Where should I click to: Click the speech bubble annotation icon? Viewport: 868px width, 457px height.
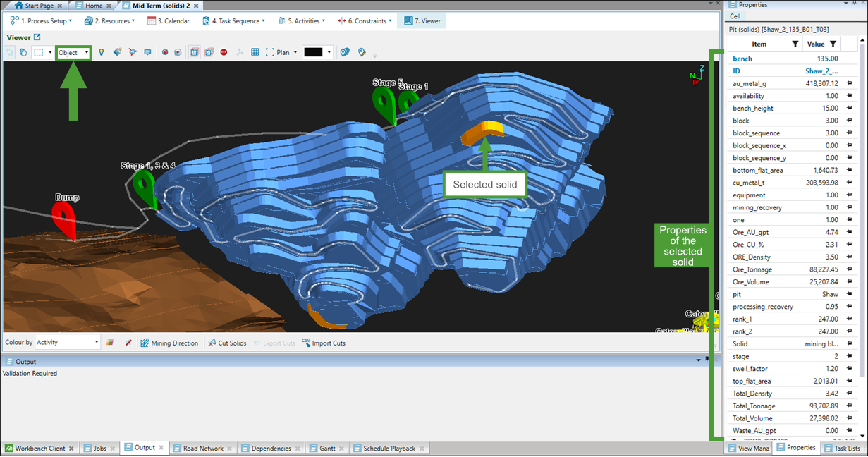[x=147, y=52]
